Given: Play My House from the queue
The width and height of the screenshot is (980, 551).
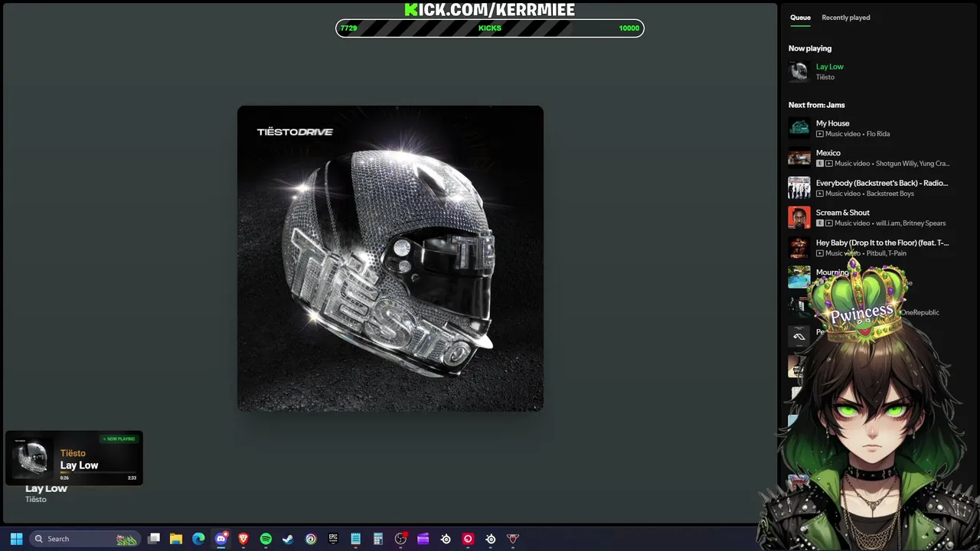Looking at the screenshot, I should pos(832,123).
